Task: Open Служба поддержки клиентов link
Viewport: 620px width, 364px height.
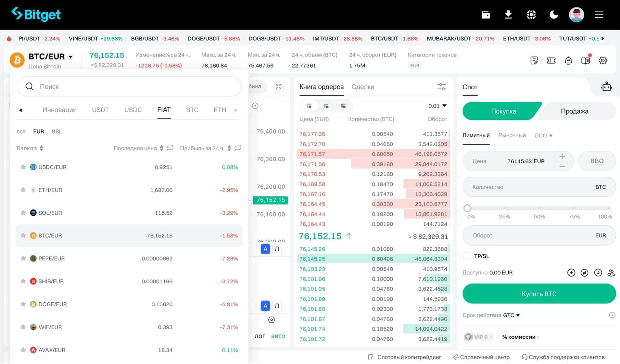Action: (x=563, y=357)
